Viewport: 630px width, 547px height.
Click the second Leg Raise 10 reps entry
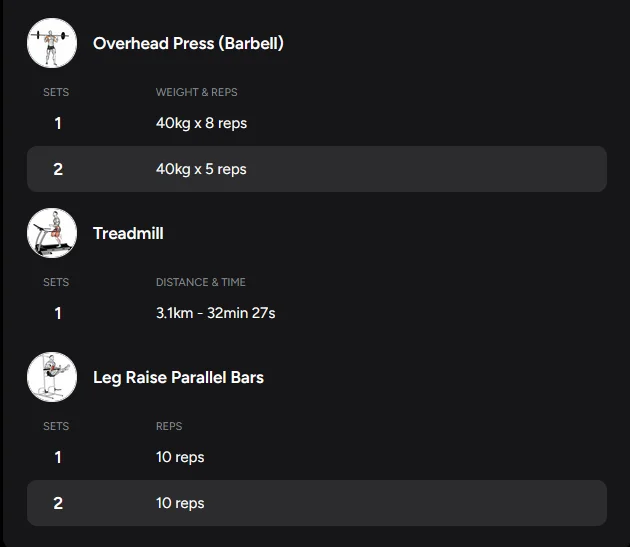click(180, 503)
